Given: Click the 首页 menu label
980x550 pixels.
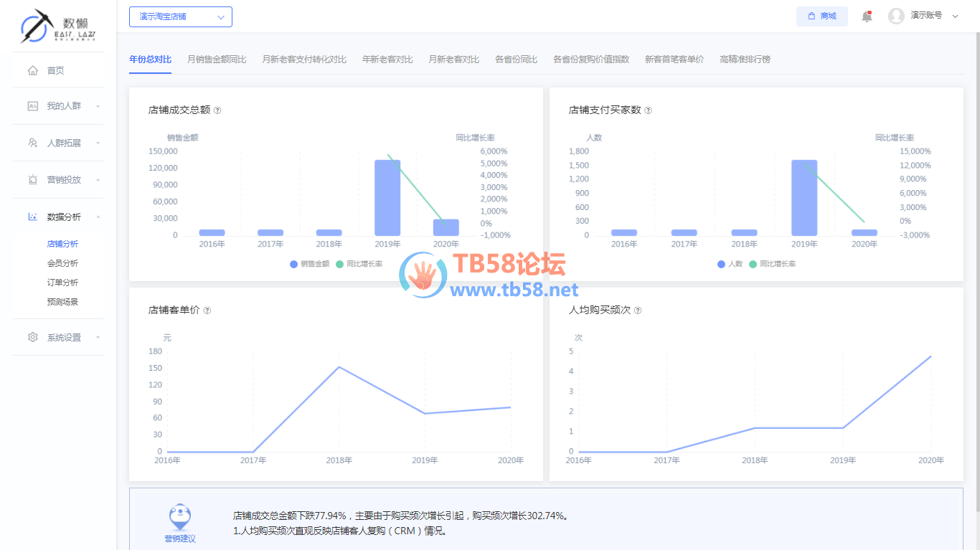Looking at the screenshot, I should [55, 70].
